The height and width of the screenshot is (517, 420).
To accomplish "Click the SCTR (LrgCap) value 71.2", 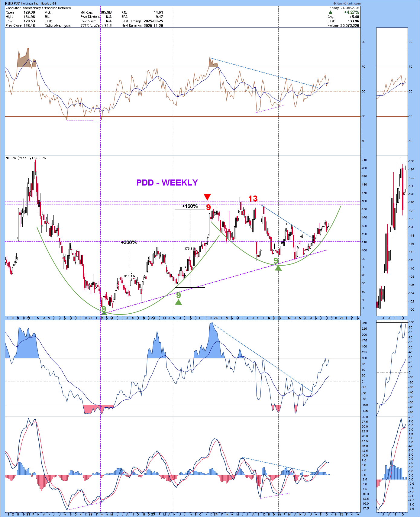I will tap(108, 26).
